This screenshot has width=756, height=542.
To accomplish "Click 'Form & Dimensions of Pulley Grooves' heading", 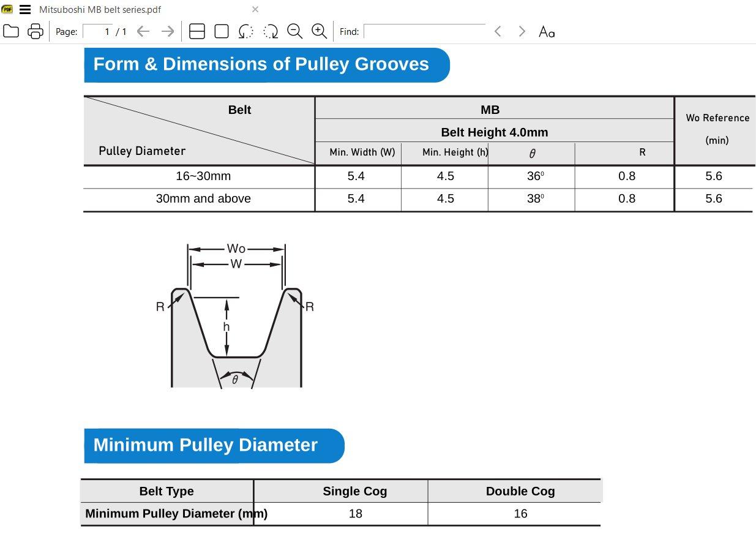I will tap(261, 64).
